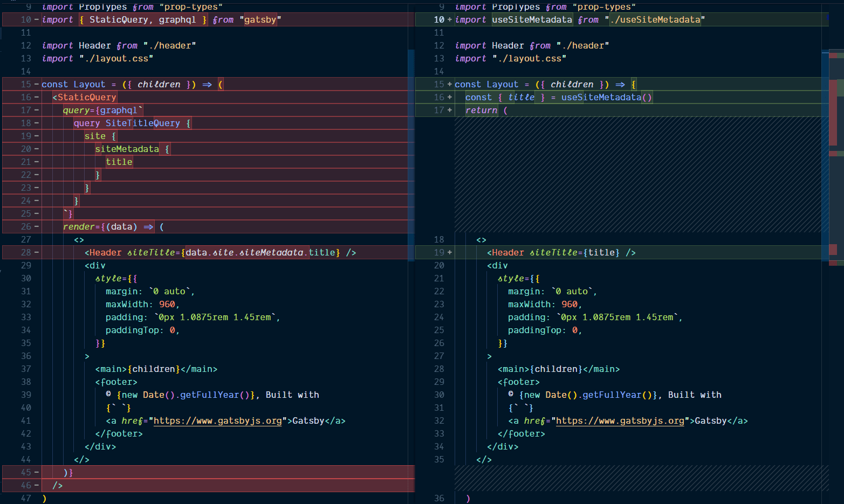844x504 pixels.
Task: Select line number 30 in the left pane
Action: (x=25, y=278)
